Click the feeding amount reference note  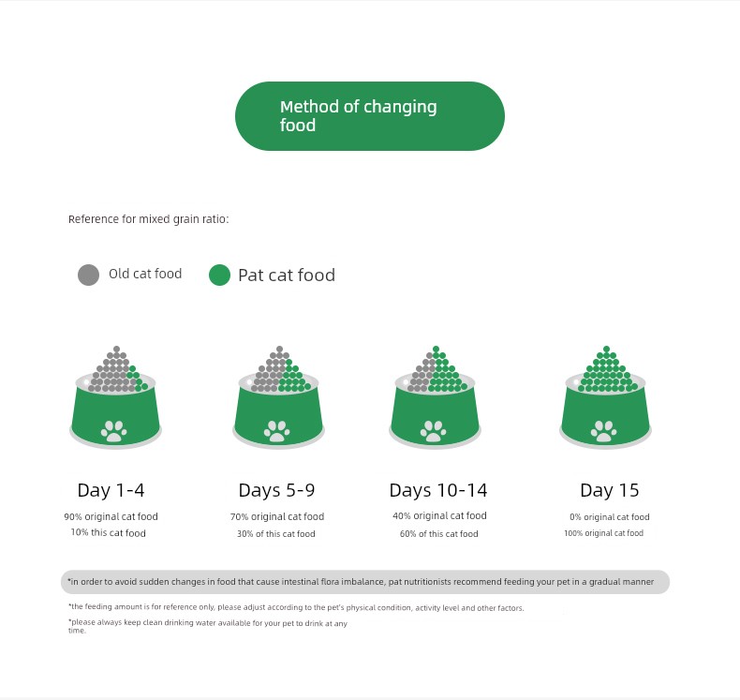pos(296,607)
